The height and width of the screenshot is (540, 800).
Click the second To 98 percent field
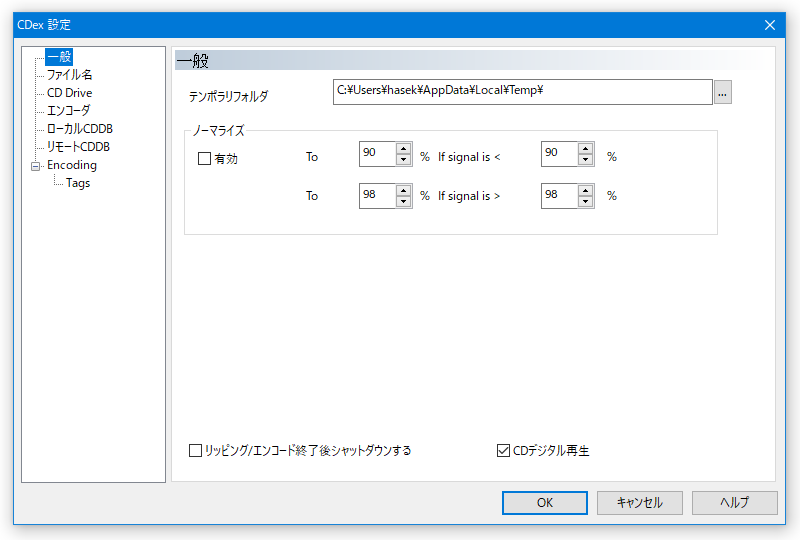378,196
